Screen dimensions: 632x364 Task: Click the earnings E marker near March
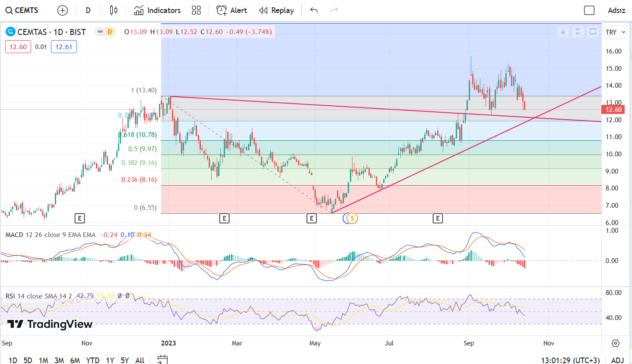click(x=224, y=218)
